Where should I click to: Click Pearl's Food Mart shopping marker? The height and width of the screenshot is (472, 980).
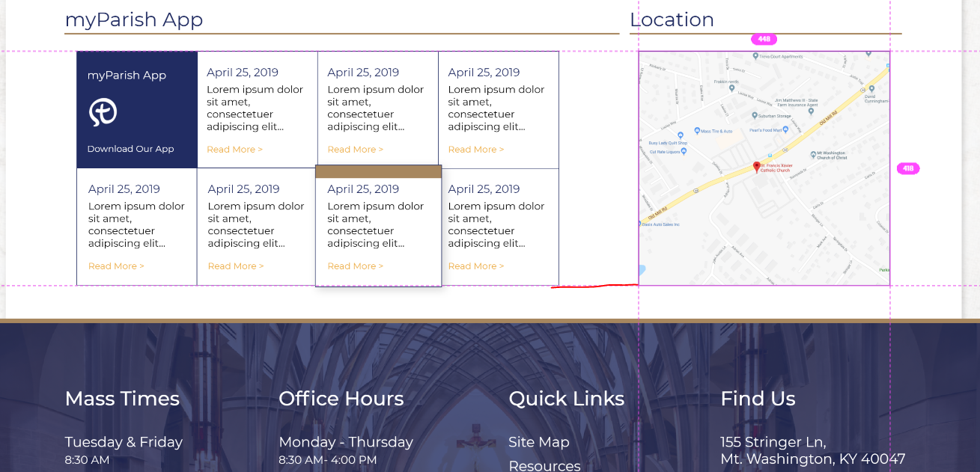coord(785,129)
